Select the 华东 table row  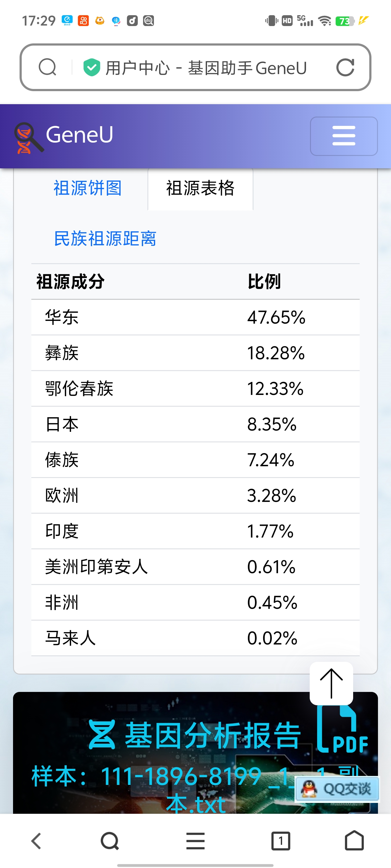click(195, 317)
